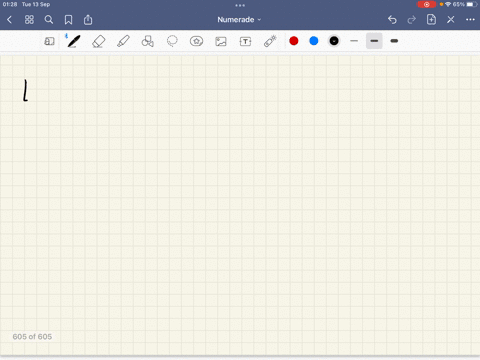Image resolution: width=480 pixels, height=360 pixels.
Task: Open the share/export menu
Action: (88, 20)
